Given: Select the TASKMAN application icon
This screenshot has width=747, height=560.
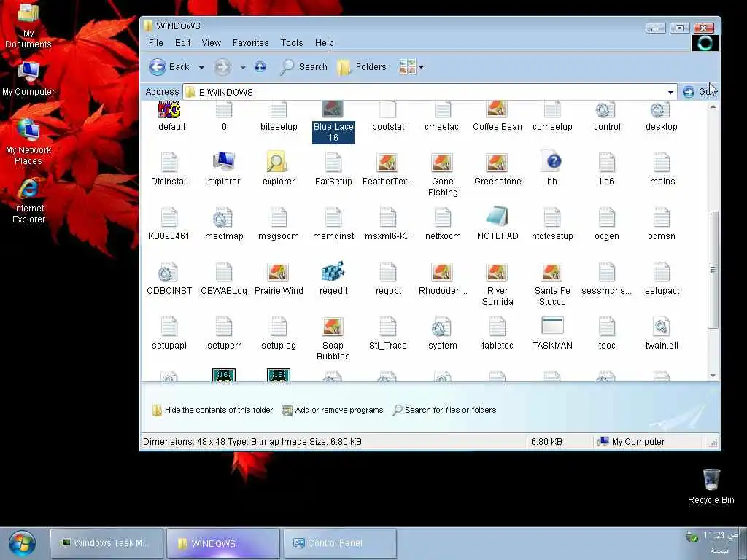Looking at the screenshot, I should pos(552,332).
